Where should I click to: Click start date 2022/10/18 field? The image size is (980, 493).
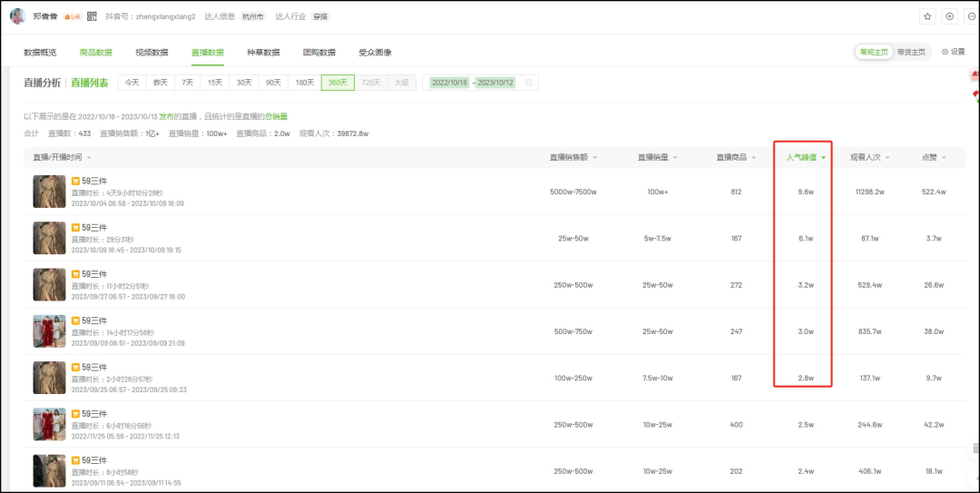pyautogui.click(x=450, y=83)
